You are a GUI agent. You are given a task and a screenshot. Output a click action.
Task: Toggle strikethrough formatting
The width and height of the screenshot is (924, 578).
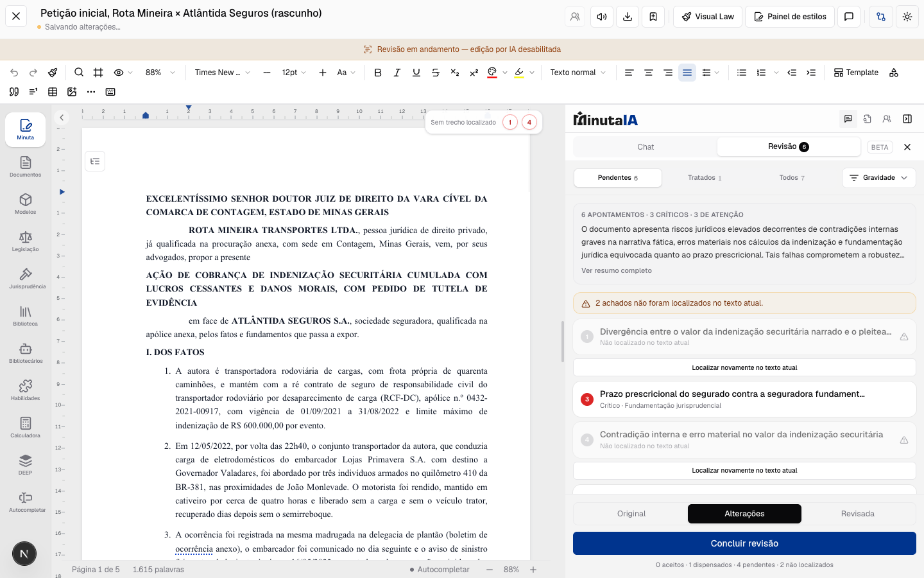pyautogui.click(x=436, y=73)
